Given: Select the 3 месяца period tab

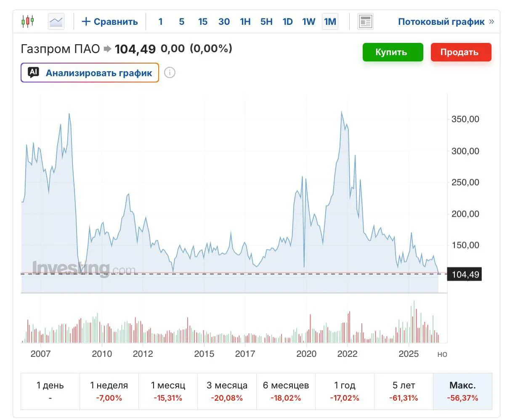Looking at the screenshot, I should pyautogui.click(x=227, y=391).
